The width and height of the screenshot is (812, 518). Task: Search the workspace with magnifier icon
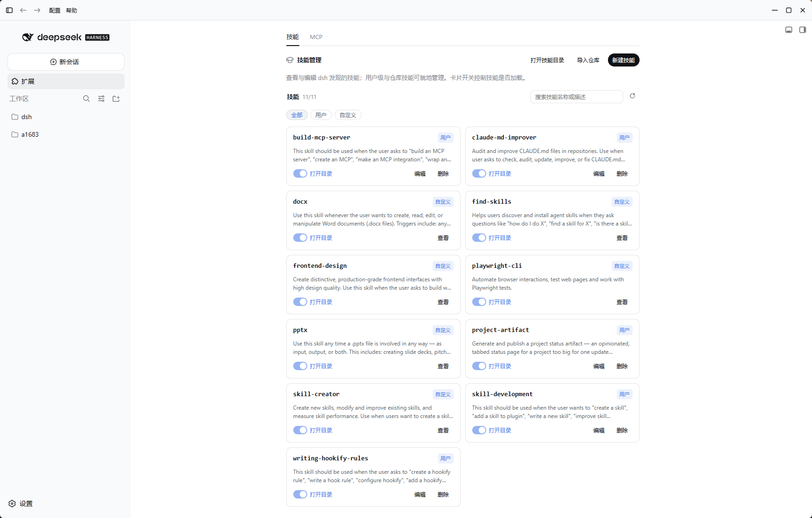click(86, 99)
